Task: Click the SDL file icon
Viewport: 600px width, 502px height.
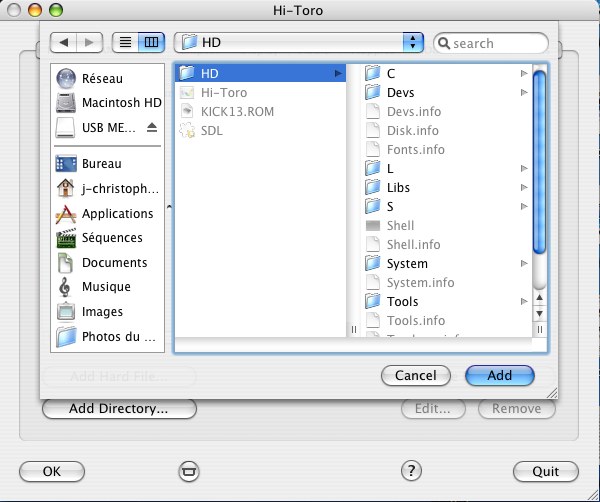Action: pos(187,130)
